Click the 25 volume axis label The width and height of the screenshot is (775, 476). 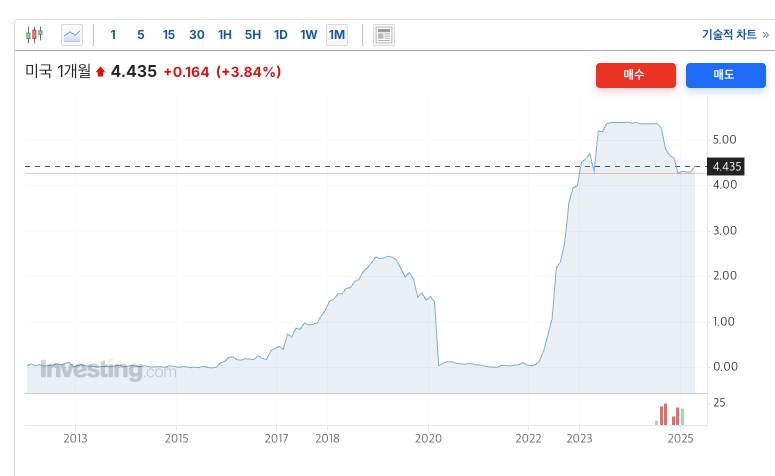pyautogui.click(x=719, y=403)
